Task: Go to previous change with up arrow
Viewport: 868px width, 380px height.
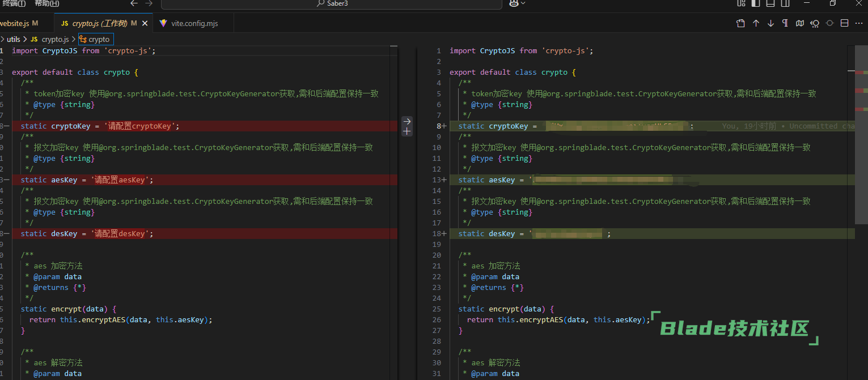Action: [x=756, y=23]
